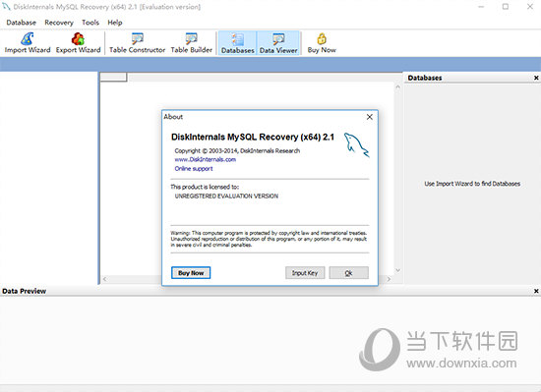This screenshot has width=541, height=392.
Task: Click the horizontal scrollbar right arrow
Action: pyautogui.click(x=389, y=279)
